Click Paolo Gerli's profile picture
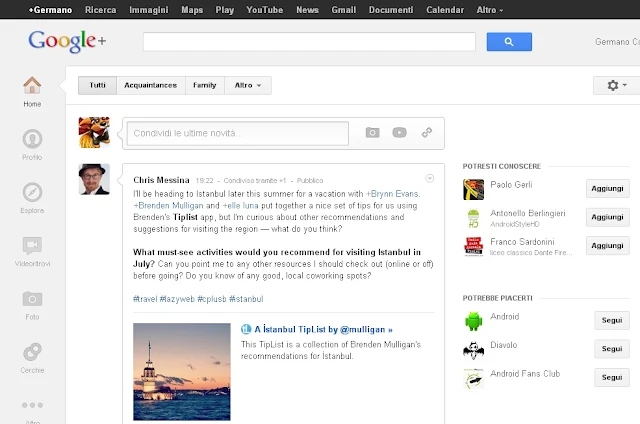 pyautogui.click(x=473, y=189)
